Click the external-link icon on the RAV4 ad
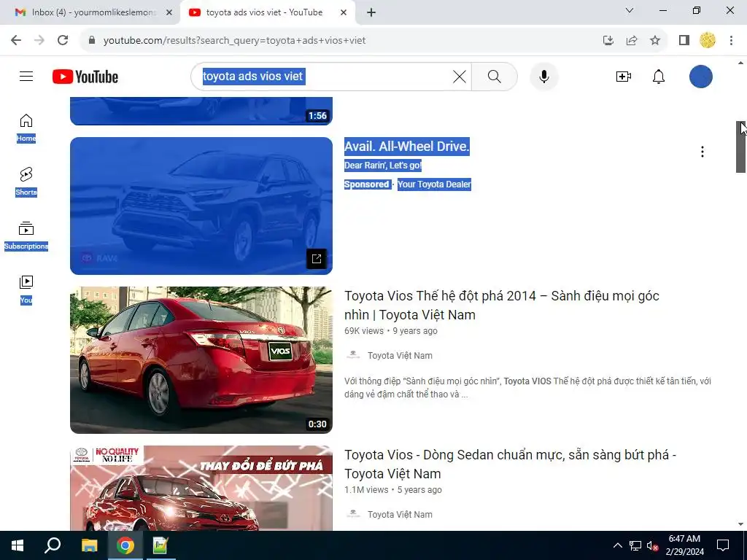This screenshot has height=560, width=747. pos(317,259)
